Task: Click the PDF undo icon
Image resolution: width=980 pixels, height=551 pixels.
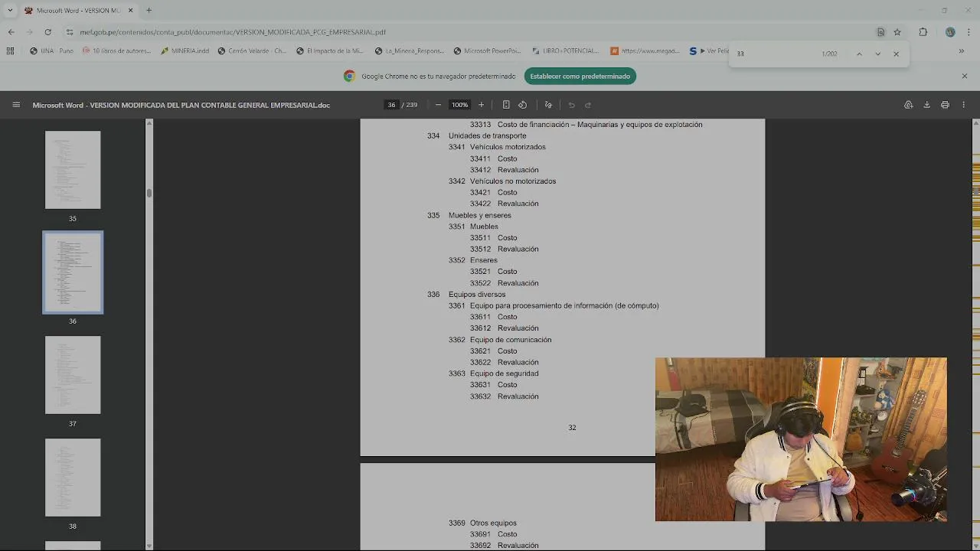Action: click(x=571, y=105)
